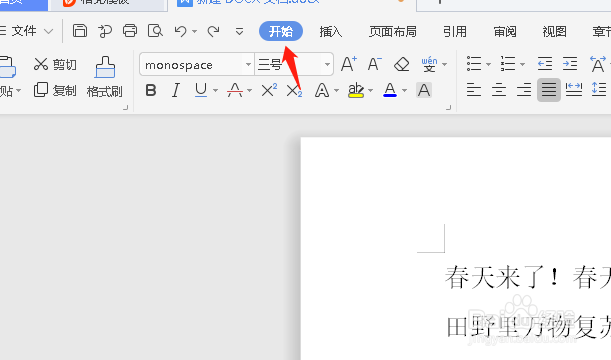Click the text 田野里万物复 in document
Screen dimensions: 611x360
coord(522,326)
